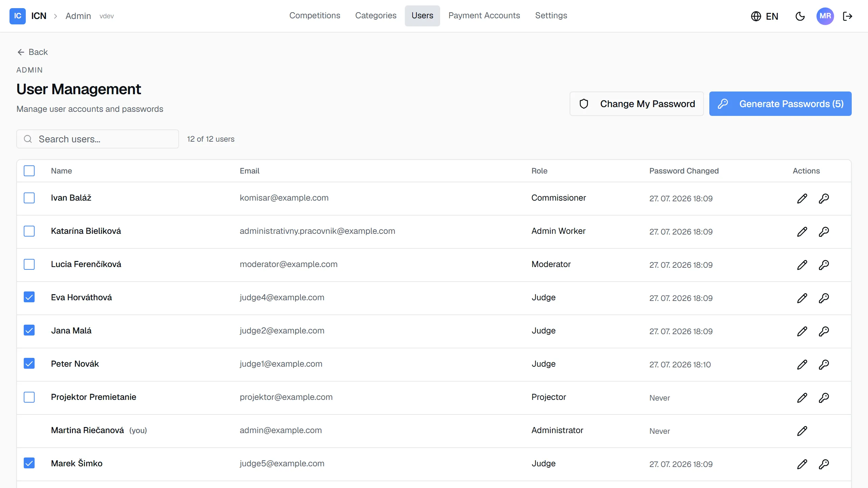Open the Payment Accounts tab
The width and height of the screenshot is (868, 488).
click(484, 16)
